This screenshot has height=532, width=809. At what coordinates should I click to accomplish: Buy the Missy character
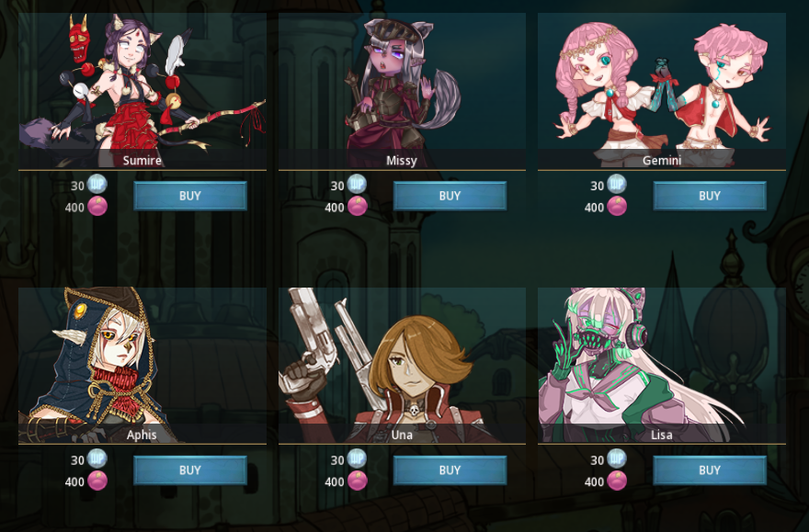(450, 196)
